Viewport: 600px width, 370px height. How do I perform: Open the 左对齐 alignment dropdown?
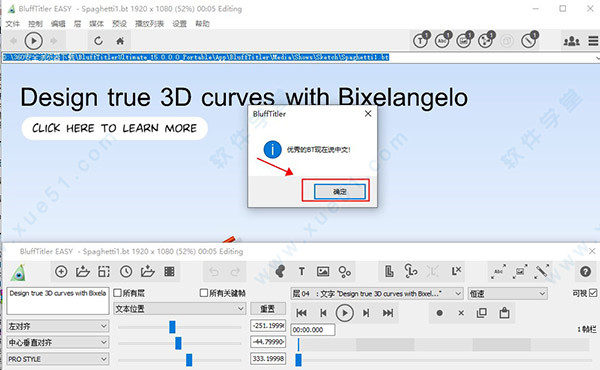(x=58, y=326)
